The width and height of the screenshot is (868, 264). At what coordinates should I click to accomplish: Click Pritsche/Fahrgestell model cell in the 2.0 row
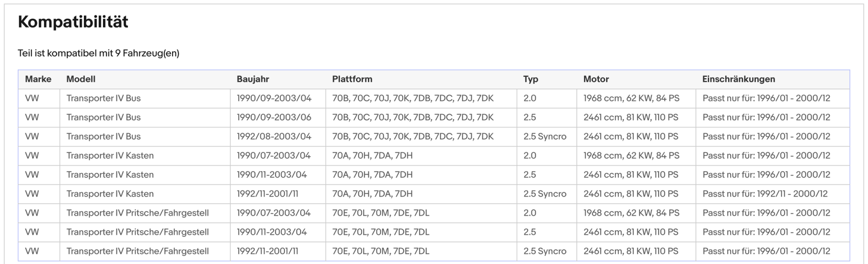pyautogui.click(x=137, y=213)
